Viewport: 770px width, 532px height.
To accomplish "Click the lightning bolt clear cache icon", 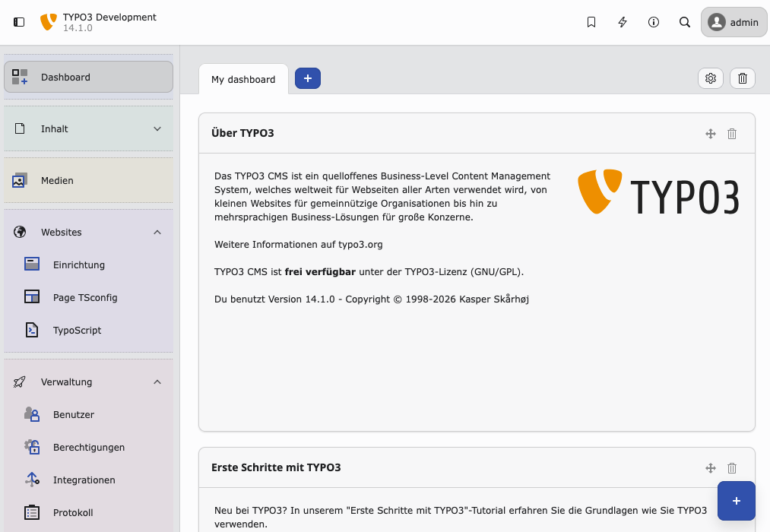I will pos(623,22).
